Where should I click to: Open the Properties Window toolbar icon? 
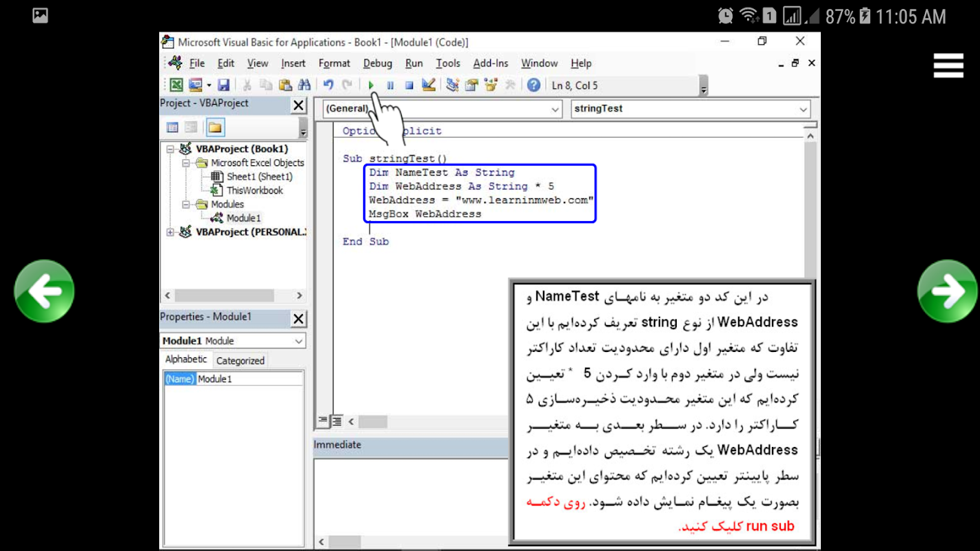(472, 85)
